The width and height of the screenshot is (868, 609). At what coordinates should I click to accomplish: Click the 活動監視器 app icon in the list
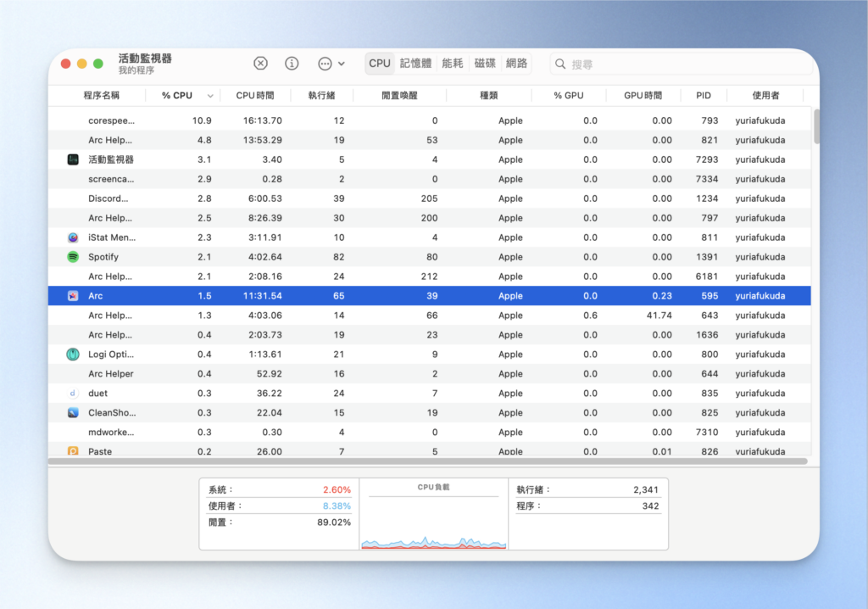(73, 159)
